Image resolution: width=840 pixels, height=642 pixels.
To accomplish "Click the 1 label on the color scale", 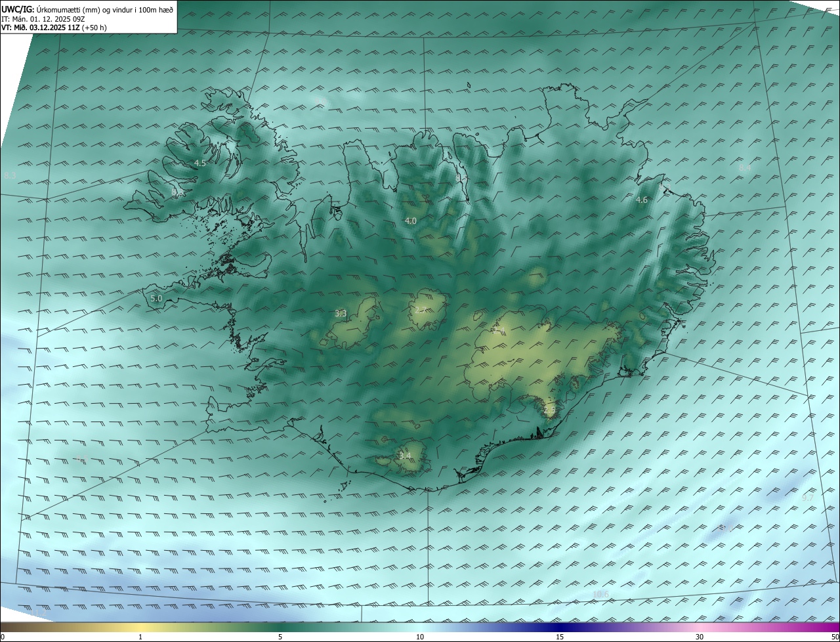I will pyautogui.click(x=140, y=637).
